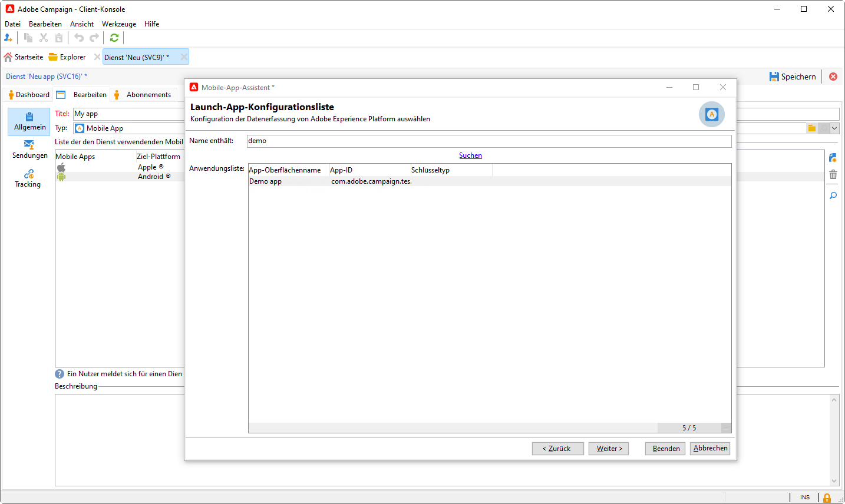The image size is (845, 504).
Task: Click the Beenden button
Action: [x=665, y=449]
